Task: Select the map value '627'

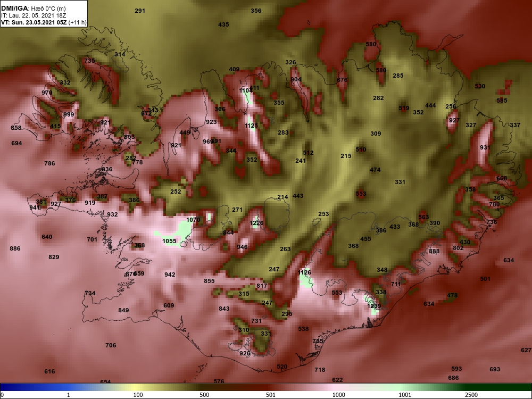Action: point(526,350)
